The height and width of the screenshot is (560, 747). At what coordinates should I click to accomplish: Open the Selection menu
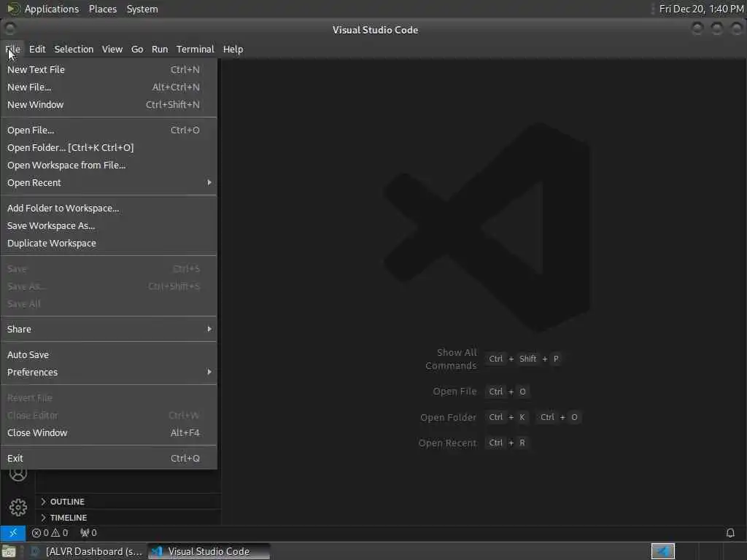pos(74,49)
